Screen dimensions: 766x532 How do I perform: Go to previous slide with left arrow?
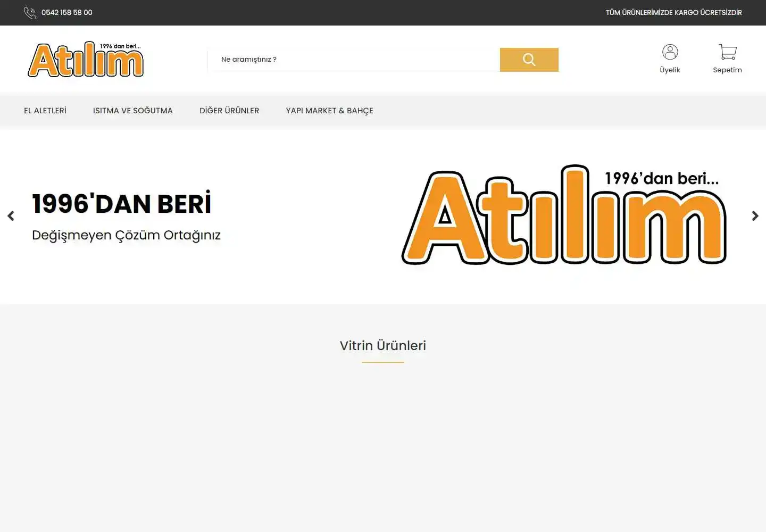coord(11,216)
